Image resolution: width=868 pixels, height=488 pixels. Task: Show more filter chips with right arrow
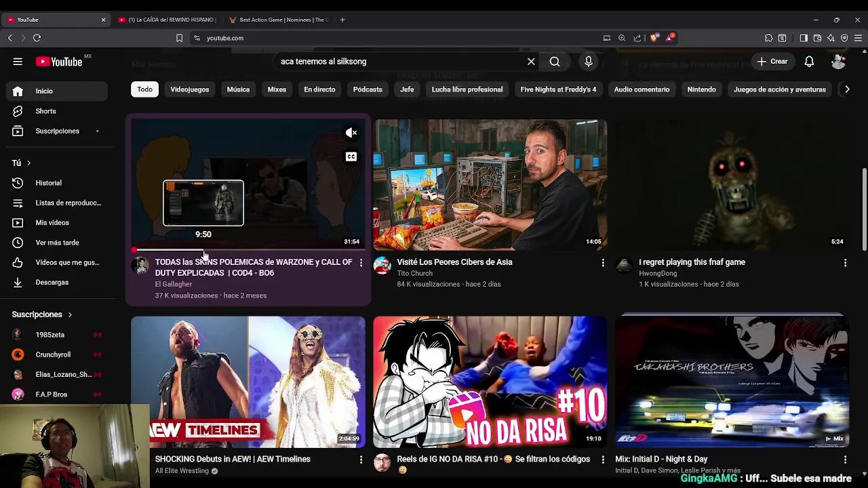tap(846, 89)
